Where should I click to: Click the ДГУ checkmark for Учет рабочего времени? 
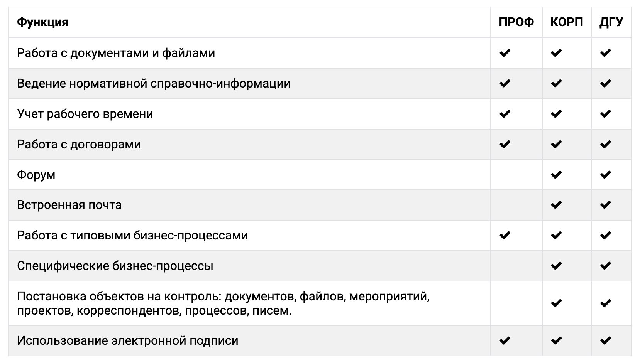(x=606, y=114)
